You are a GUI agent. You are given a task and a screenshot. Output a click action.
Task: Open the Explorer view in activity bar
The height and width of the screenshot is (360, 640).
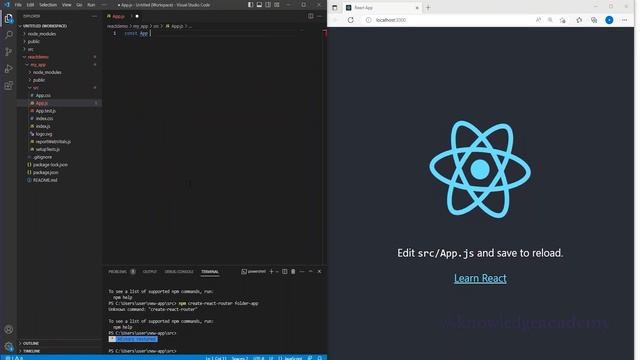(9, 18)
